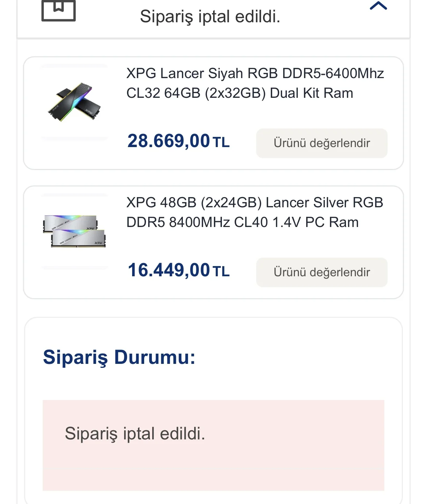The width and height of the screenshot is (427, 504).
Task: Select the 16.449,00 price amount
Action: tap(169, 270)
